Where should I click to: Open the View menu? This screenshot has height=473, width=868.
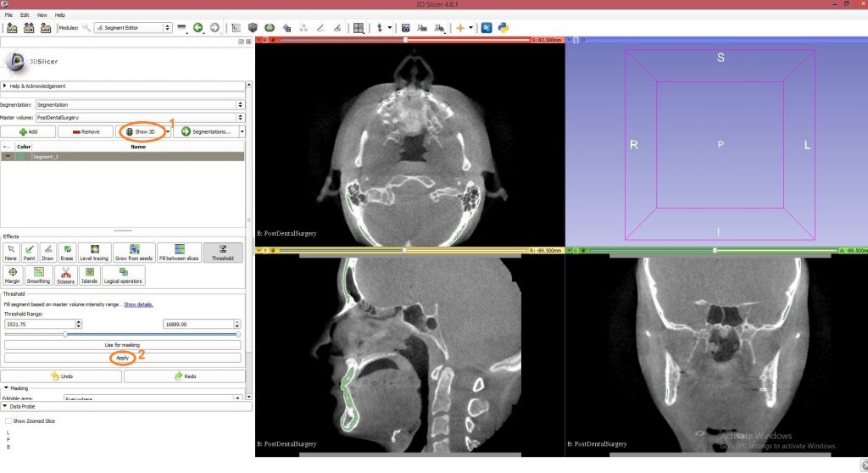pyautogui.click(x=41, y=15)
